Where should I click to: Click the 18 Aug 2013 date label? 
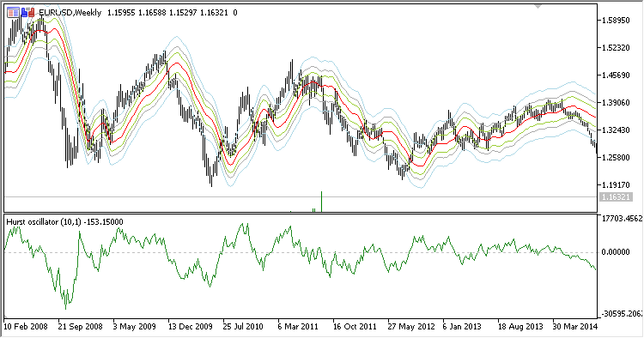pos(520,327)
